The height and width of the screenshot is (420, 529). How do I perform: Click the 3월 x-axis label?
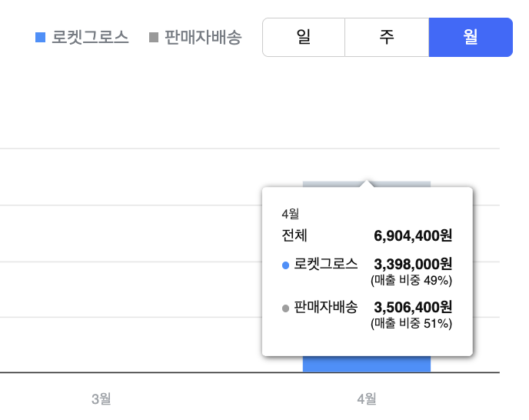[101, 398]
